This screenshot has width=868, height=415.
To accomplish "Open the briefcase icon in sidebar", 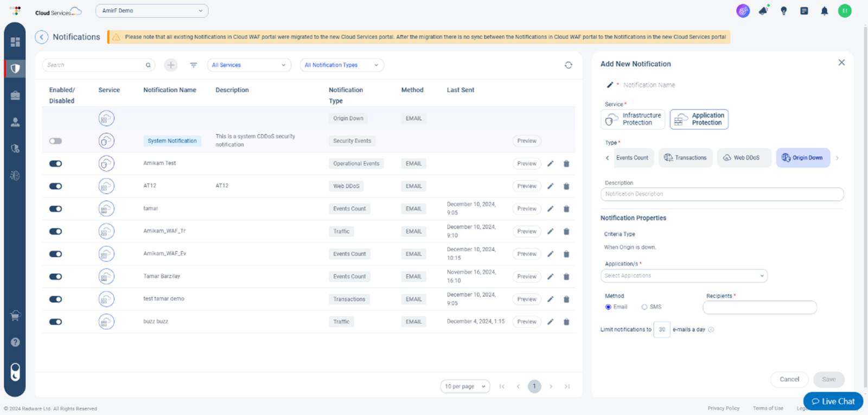I will point(15,95).
